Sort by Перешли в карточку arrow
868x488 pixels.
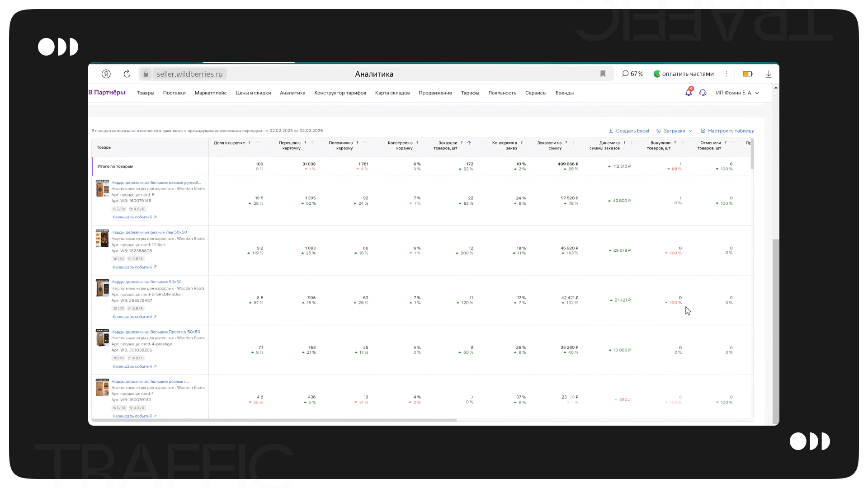tap(313, 143)
